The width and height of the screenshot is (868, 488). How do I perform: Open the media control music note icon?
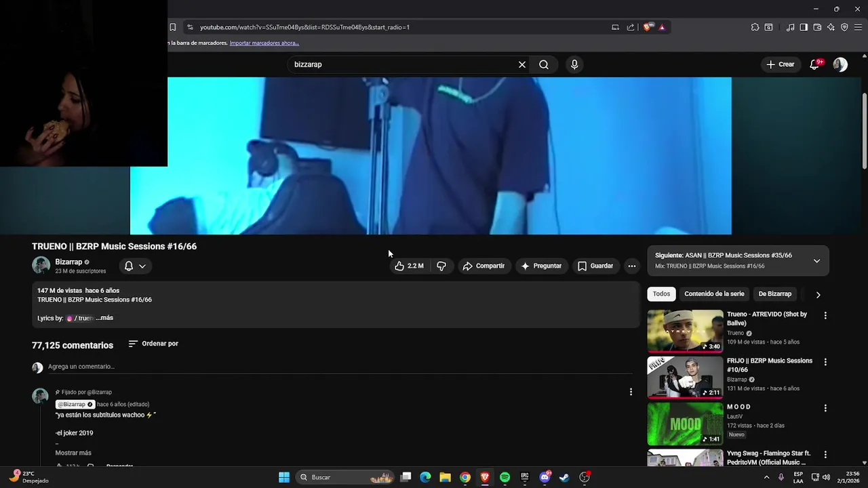(x=790, y=27)
